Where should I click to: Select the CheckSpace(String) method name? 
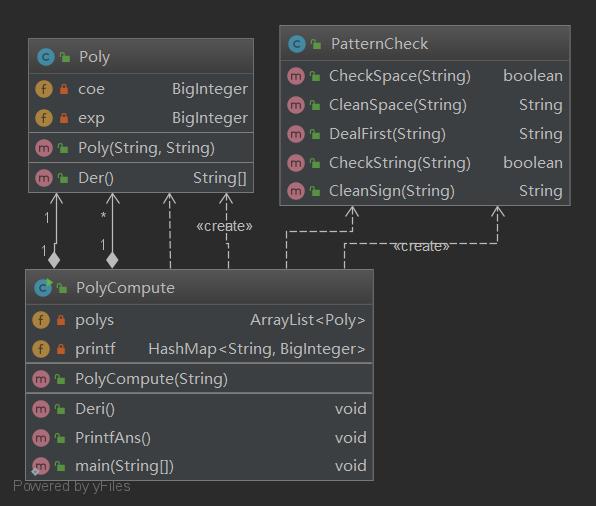(400, 76)
